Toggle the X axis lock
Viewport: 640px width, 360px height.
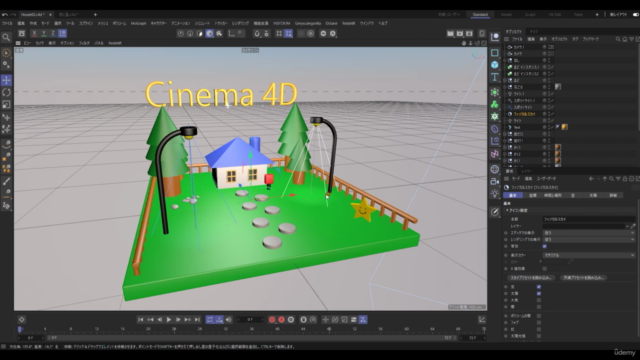click(35, 33)
